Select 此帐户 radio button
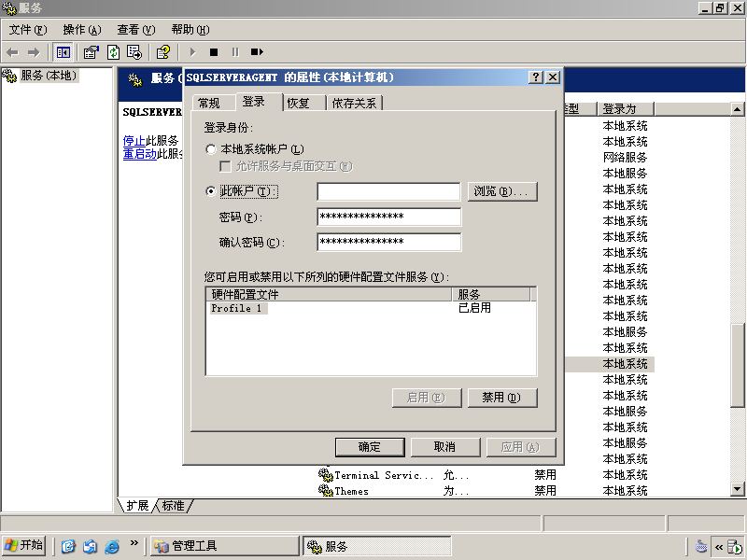This screenshot has width=747, height=560. 211,191
